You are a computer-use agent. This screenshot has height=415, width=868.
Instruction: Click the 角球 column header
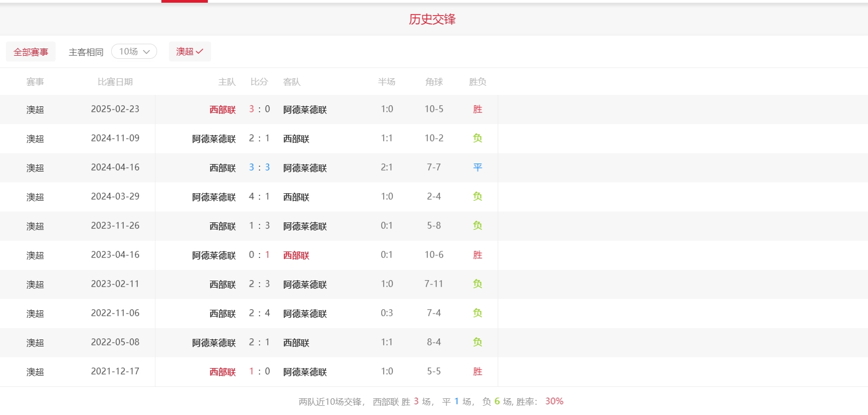(x=433, y=82)
